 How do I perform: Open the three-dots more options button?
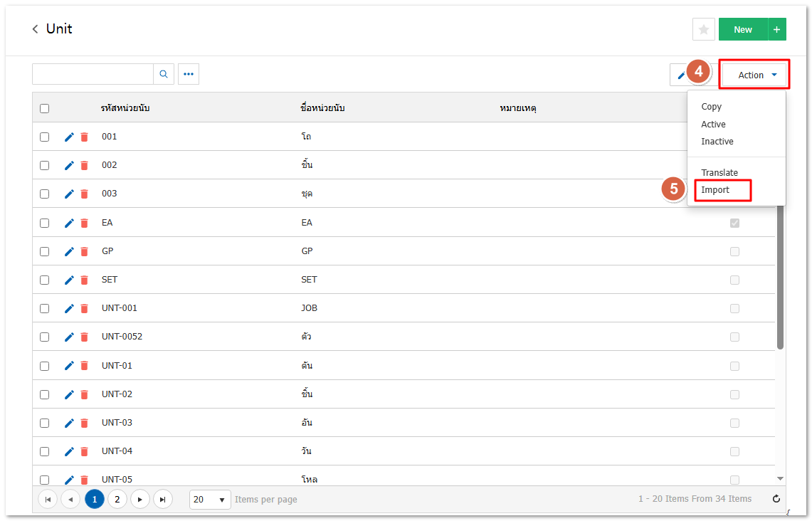pos(189,74)
